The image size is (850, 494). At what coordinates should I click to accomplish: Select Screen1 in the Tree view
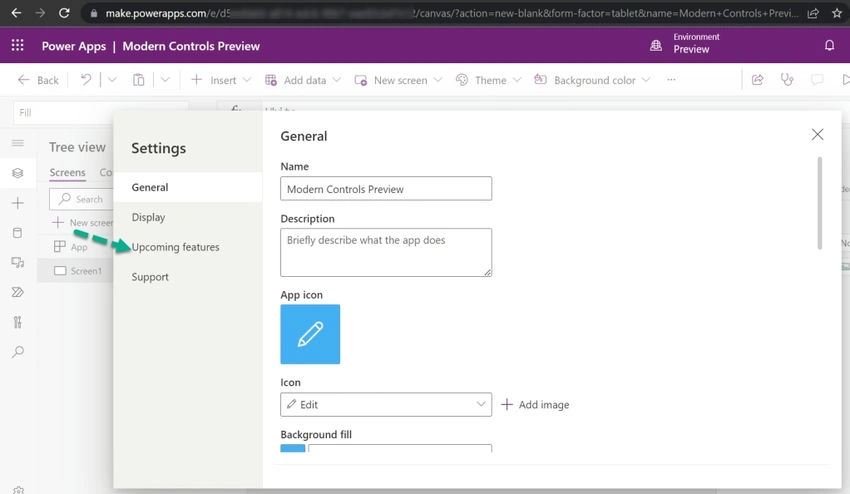(76, 271)
